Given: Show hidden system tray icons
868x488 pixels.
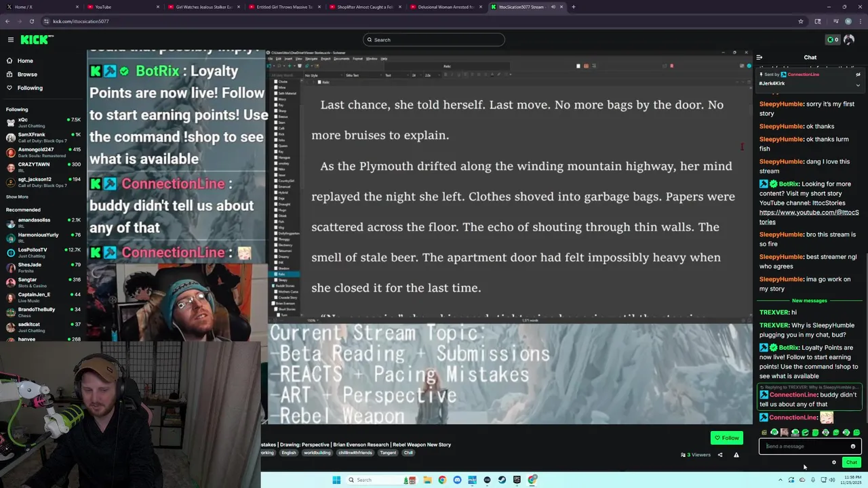Looking at the screenshot, I should (780, 480).
